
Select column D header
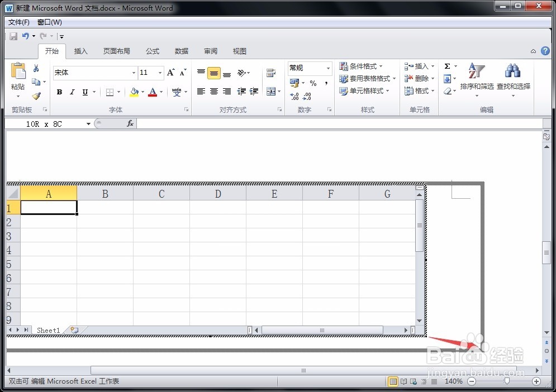(x=218, y=194)
